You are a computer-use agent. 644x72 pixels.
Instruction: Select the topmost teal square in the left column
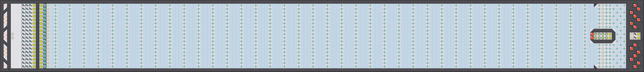point(45,5)
